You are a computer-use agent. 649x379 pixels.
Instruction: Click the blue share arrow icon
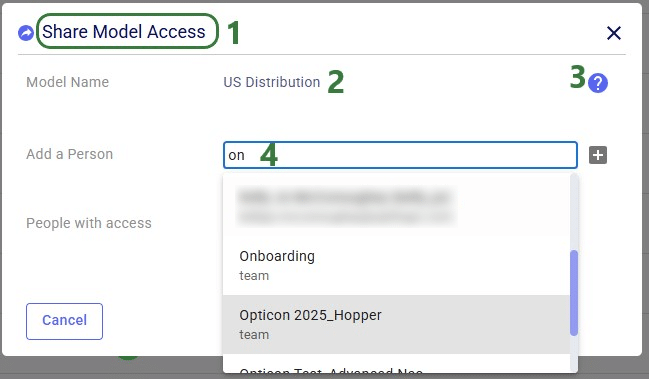point(26,33)
